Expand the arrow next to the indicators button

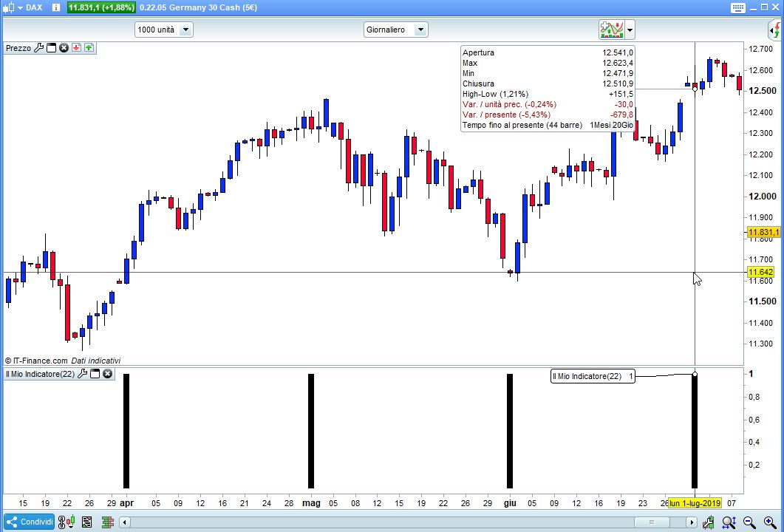(x=630, y=30)
